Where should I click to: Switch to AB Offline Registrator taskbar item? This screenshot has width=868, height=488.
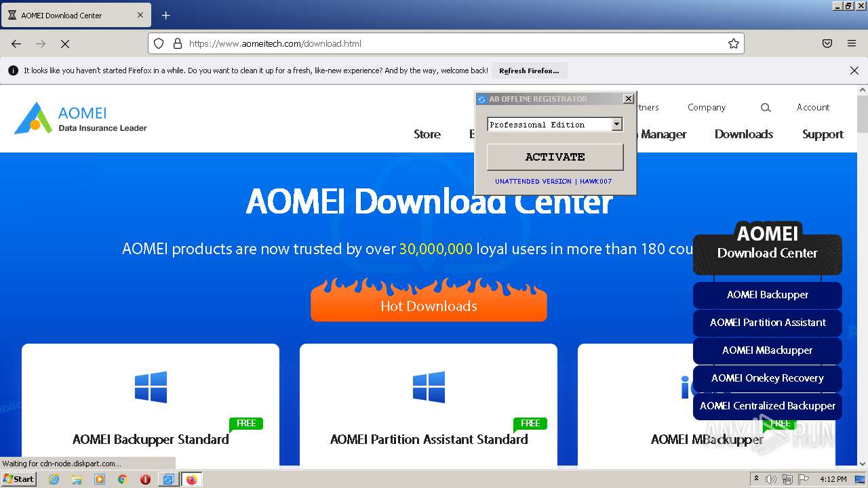[x=168, y=479]
